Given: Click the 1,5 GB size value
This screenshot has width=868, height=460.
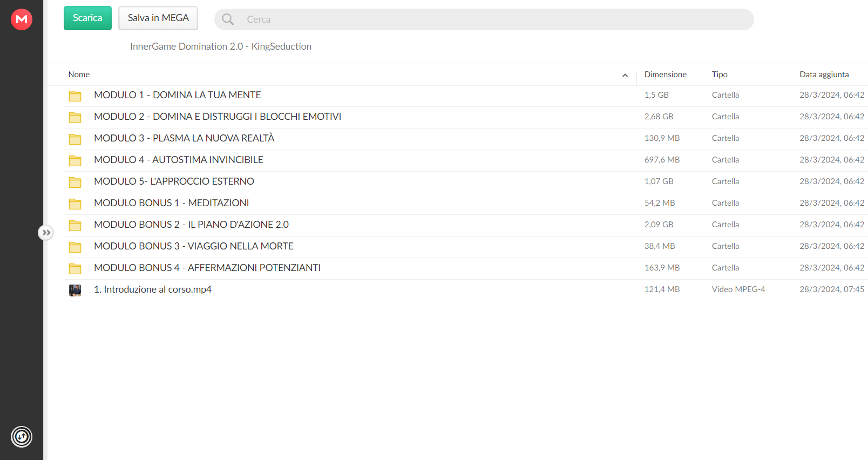Looking at the screenshot, I should pyautogui.click(x=656, y=95).
